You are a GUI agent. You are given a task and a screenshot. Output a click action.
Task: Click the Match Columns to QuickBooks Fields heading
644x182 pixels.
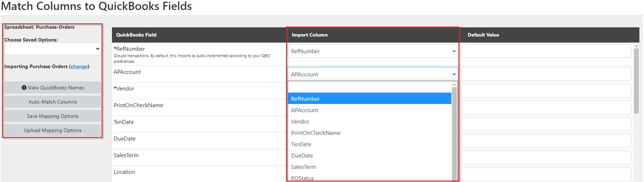(x=96, y=6)
